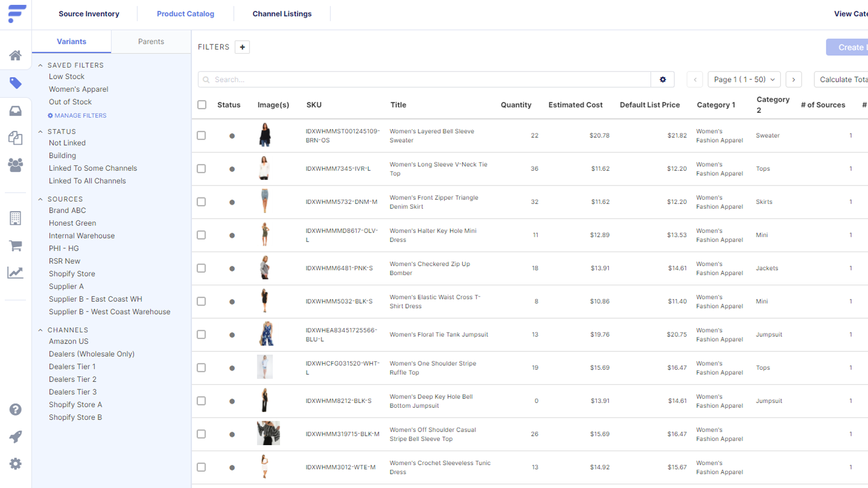Click the rocket icon near the bottom sidebar
Viewport: 868px width, 488px height.
16,436
